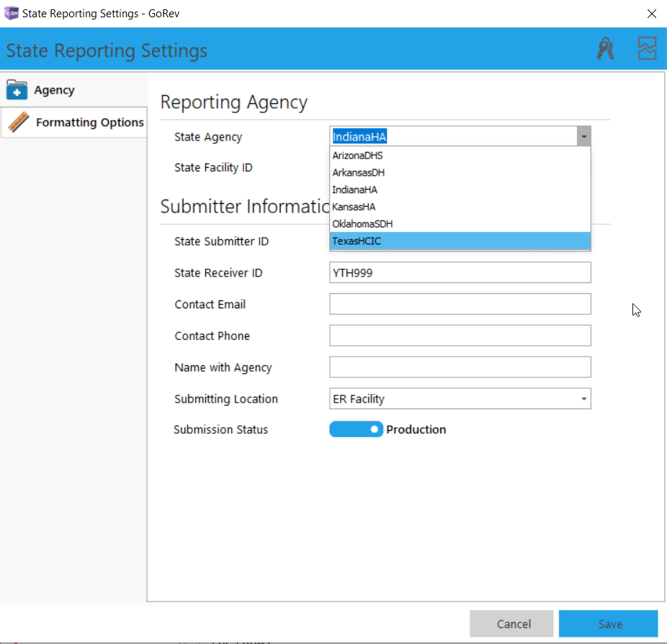Image resolution: width=667 pixels, height=644 pixels.
Task: Click the Name with Agency field
Action: pyautogui.click(x=460, y=367)
